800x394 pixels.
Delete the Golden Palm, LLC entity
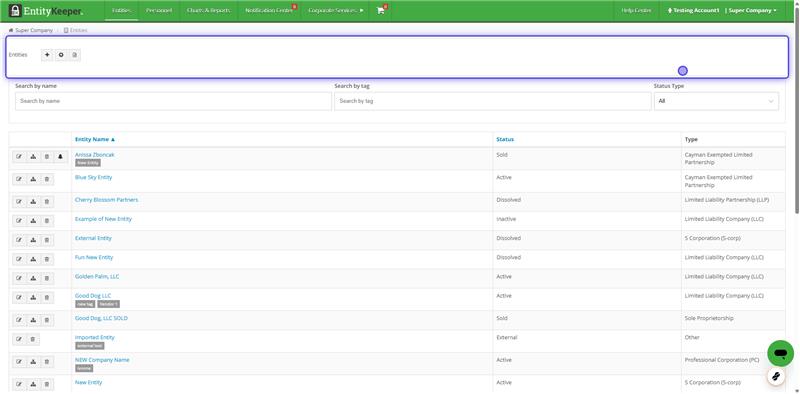coord(46,278)
